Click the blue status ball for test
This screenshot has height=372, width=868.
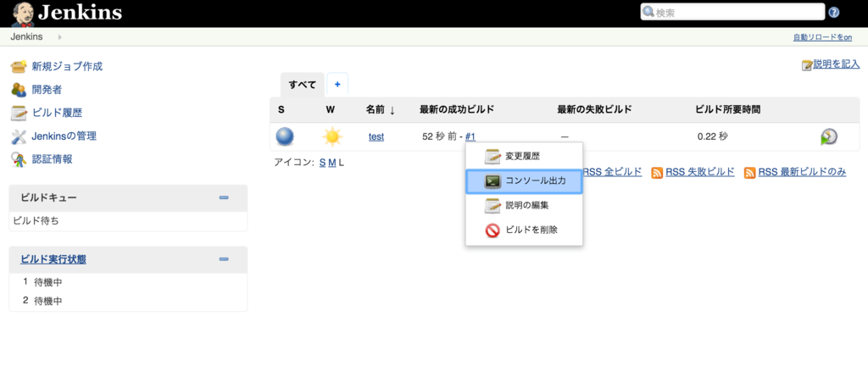(x=285, y=136)
